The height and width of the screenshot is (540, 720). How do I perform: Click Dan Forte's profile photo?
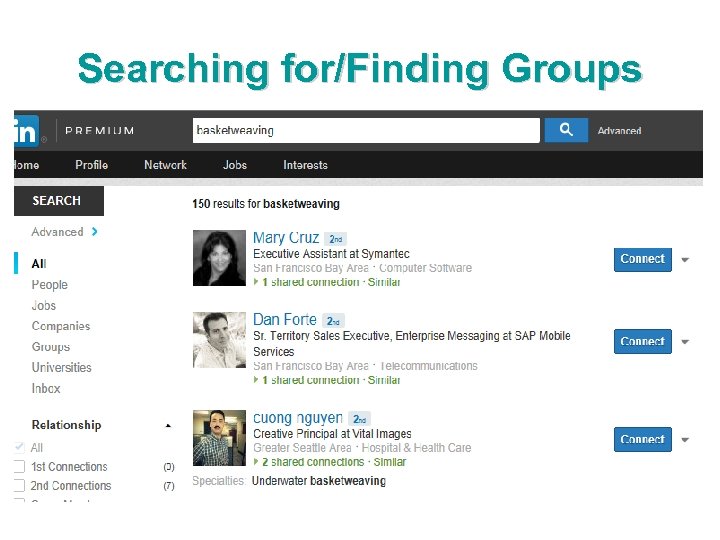219,340
